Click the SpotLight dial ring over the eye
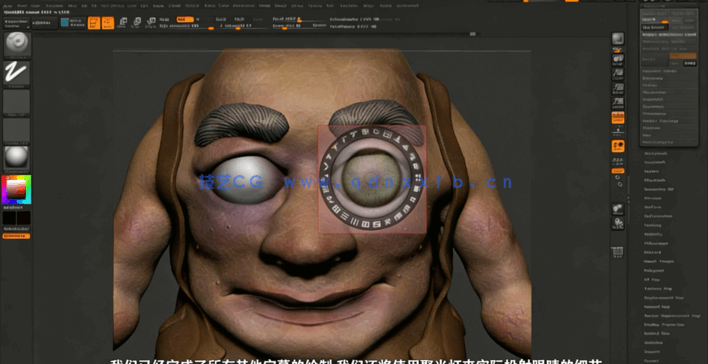The image size is (708, 364). pyautogui.click(x=372, y=178)
